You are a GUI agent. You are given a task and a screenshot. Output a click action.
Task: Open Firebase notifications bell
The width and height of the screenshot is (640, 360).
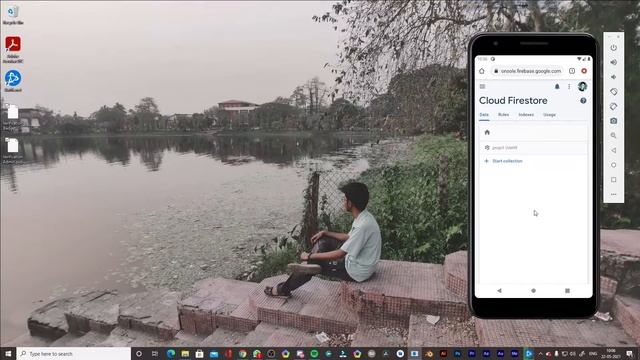(557, 87)
